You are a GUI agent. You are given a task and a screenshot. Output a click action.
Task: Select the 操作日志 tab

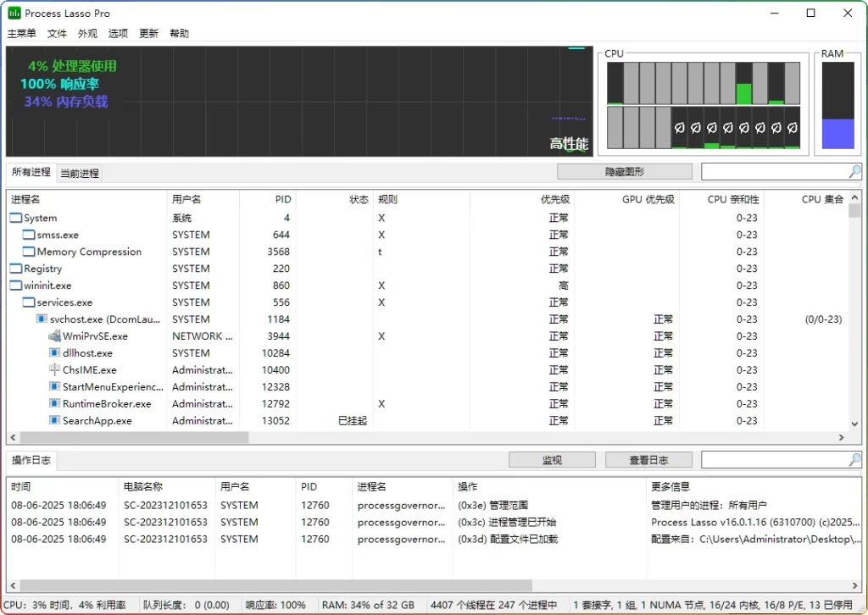[31, 460]
